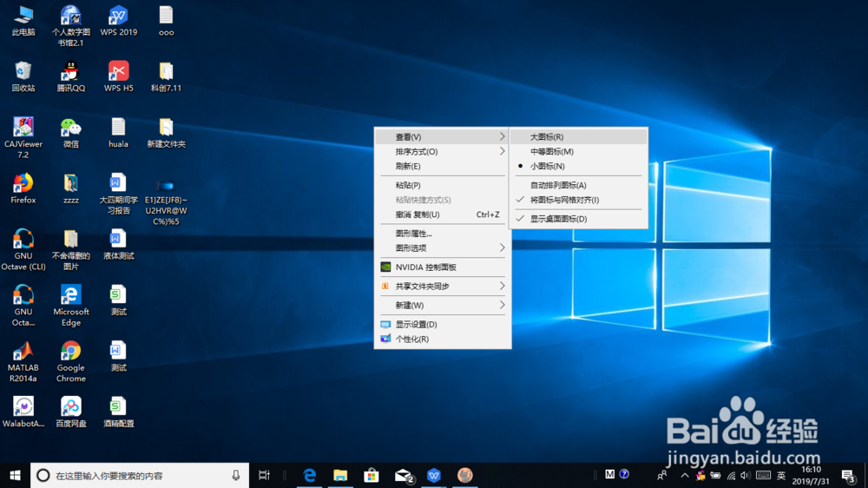
Task: Open the Windows Start menu
Action: pos(15,475)
